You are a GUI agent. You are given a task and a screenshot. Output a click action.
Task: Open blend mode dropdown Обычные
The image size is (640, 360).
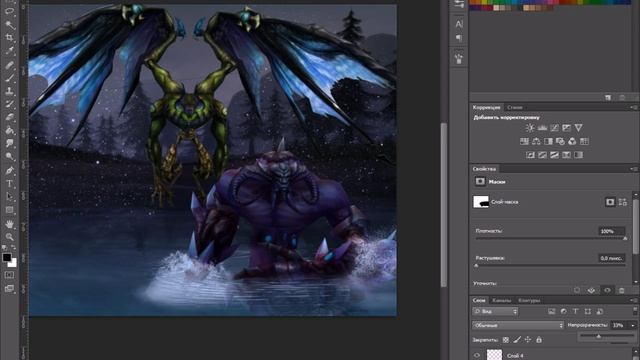(x=518, y=325)
